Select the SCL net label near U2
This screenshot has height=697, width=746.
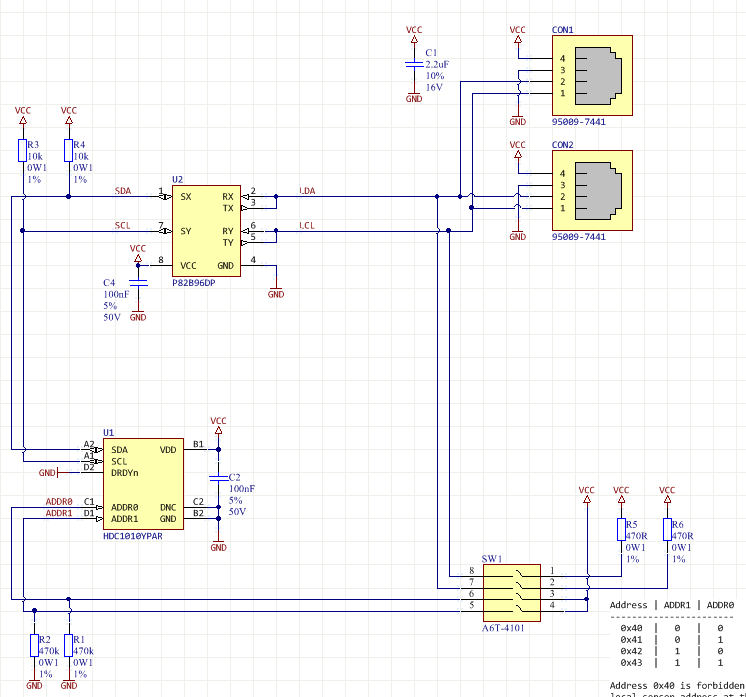click(122, 226)
